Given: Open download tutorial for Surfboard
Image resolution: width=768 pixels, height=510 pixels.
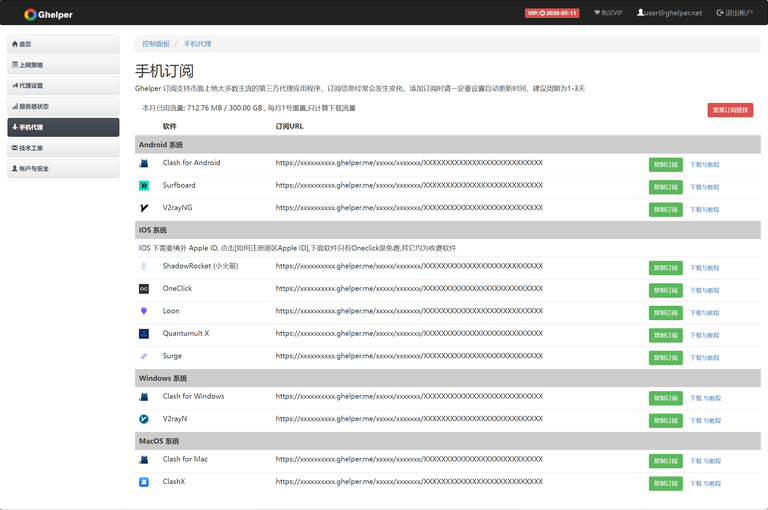Looking at the screenshot, I should tap(704, 187).
